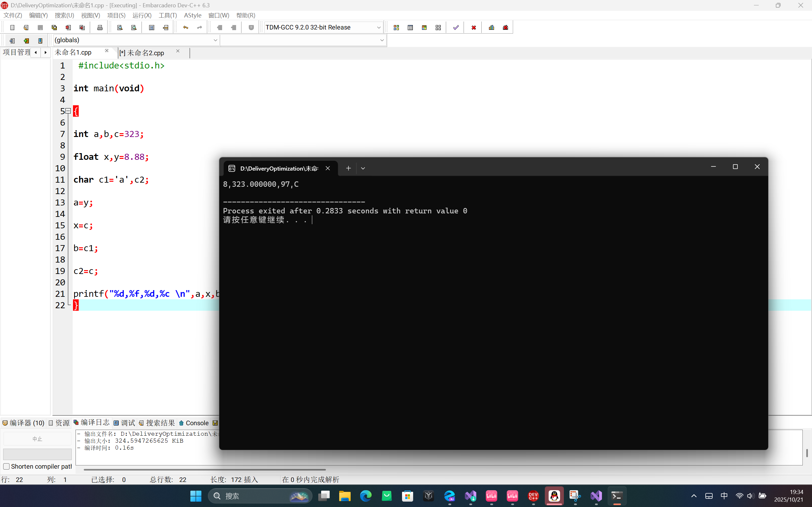
Task: Add a new terminal tab with plus button
Action: pos(348,168)
